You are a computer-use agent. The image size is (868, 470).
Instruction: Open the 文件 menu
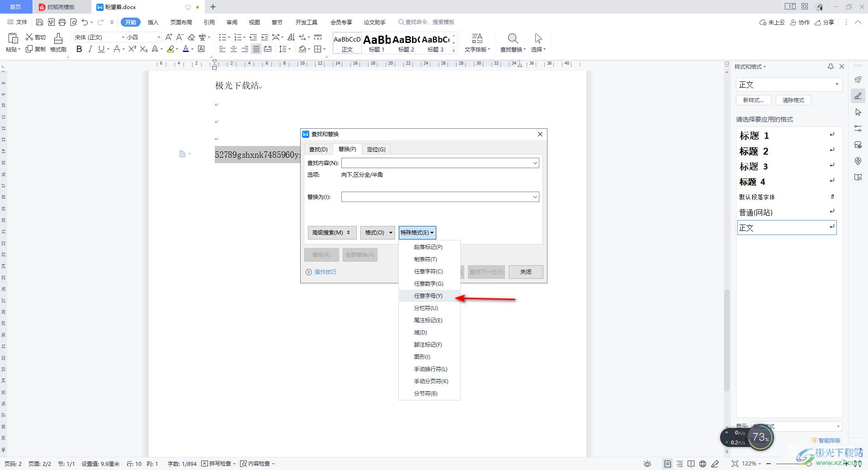[x=17, y=22]
